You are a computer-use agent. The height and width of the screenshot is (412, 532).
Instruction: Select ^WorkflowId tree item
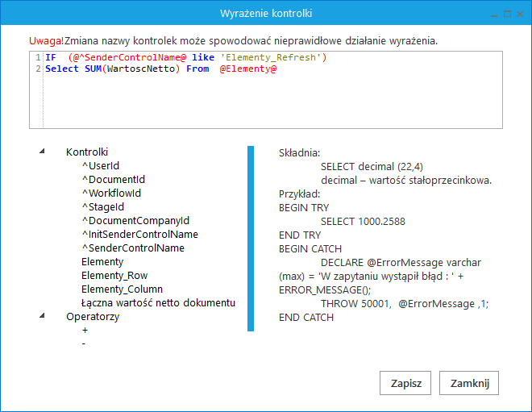tap(111, 194)
